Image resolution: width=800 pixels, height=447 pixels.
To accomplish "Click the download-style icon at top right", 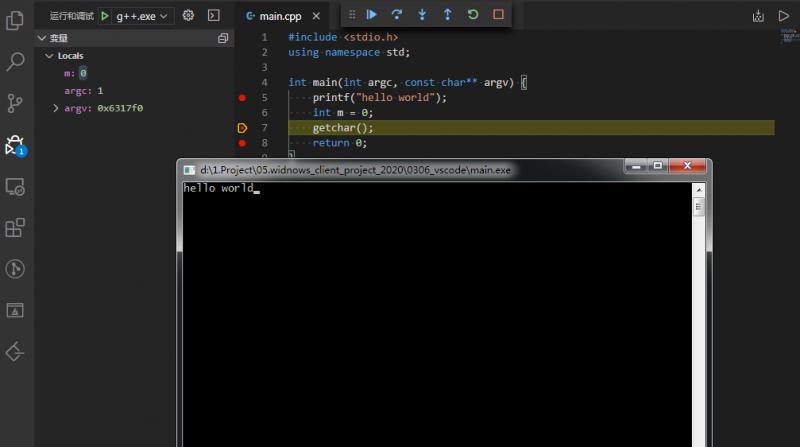I will pos(758,16).
